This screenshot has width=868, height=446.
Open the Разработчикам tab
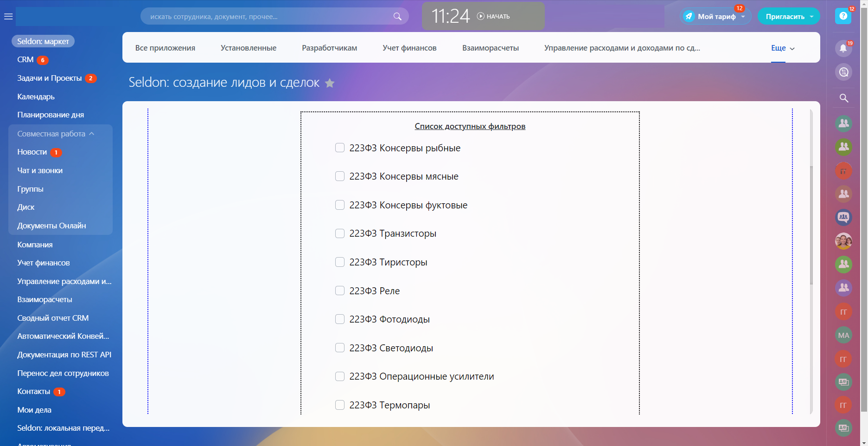pos(330,48)
